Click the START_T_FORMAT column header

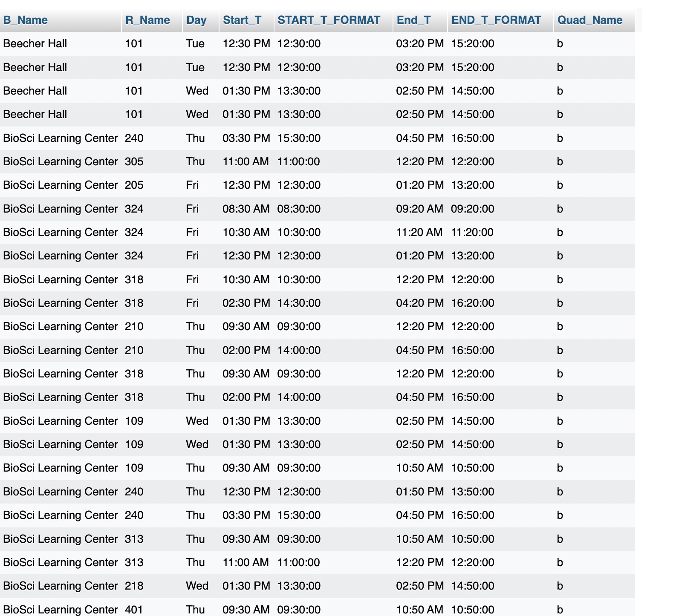pyautogui.click(x=329, y=20)
